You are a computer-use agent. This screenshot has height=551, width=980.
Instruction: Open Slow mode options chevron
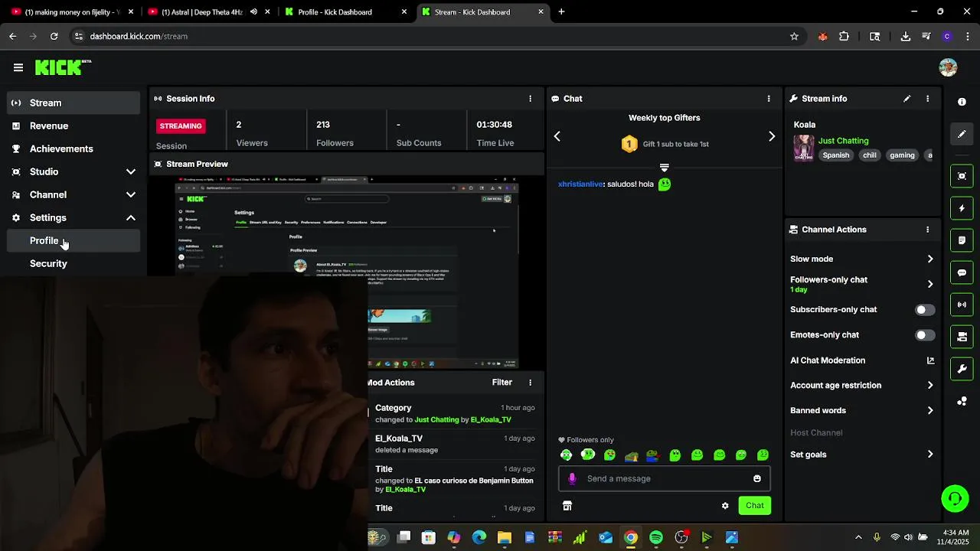click(x=930, y=259)
